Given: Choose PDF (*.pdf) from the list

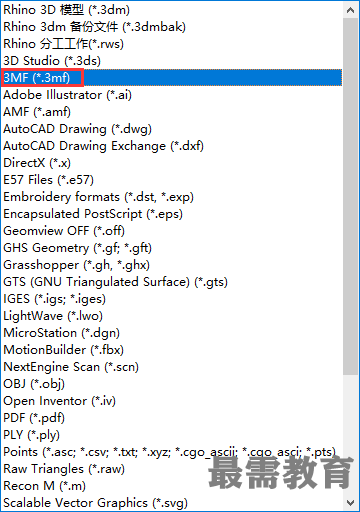Looking at the screenshot, I should [172, 418].
